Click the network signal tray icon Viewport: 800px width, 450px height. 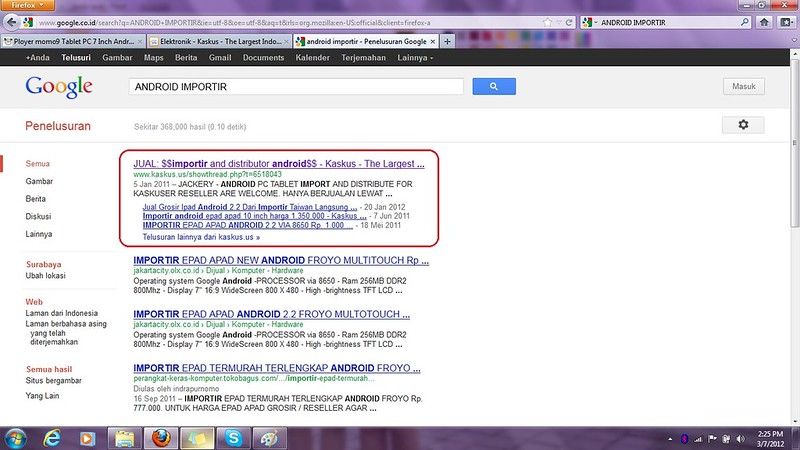tap(698, 439)
